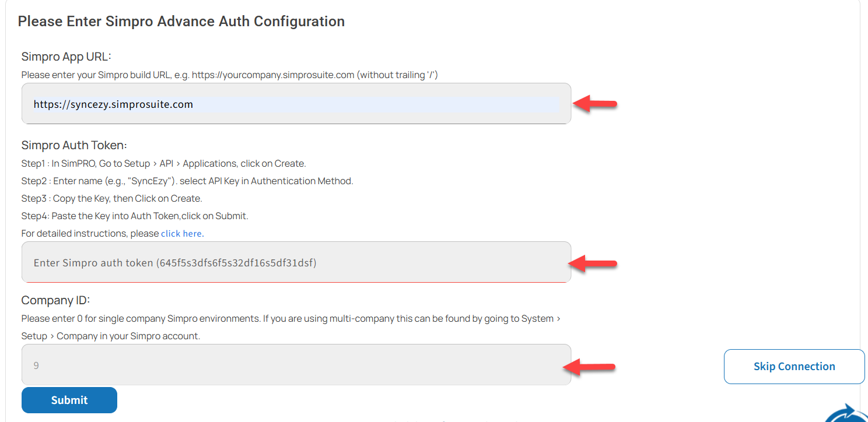Click the 'Company ID:' label

[x=55, y=300]
